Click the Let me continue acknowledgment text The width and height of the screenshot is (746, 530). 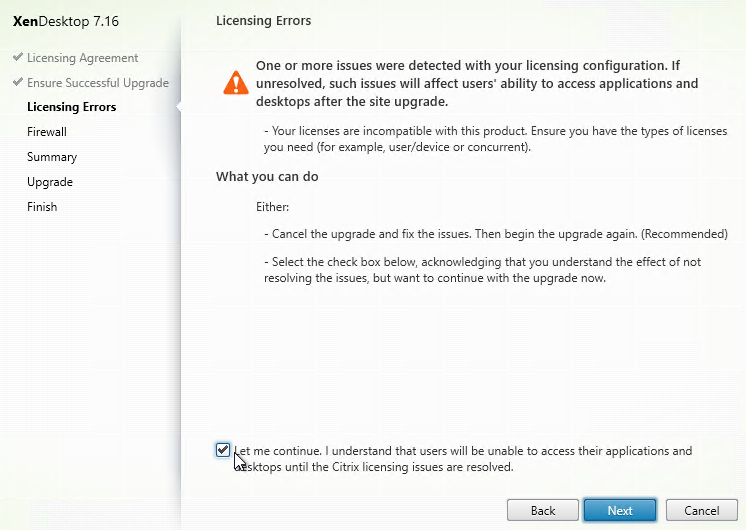coord(463,459)
